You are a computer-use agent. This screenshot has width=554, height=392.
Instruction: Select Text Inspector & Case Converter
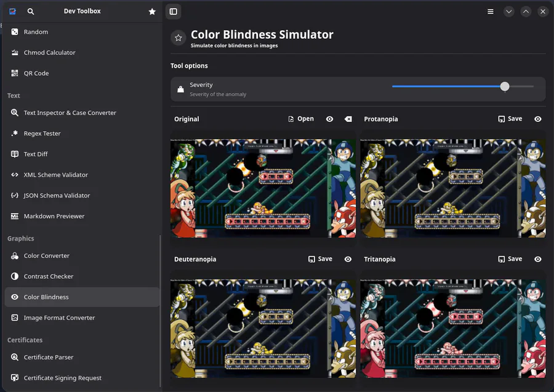point(82,113)
